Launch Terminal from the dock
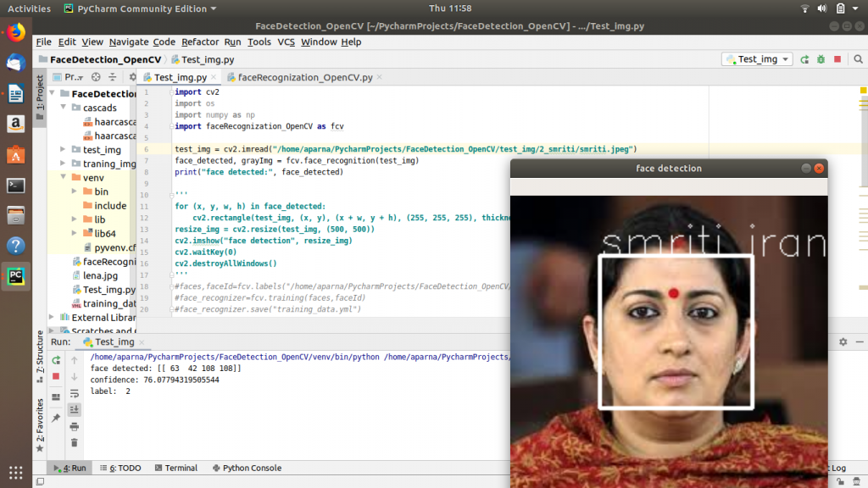868x488 pixels. [x=15, y=186]
